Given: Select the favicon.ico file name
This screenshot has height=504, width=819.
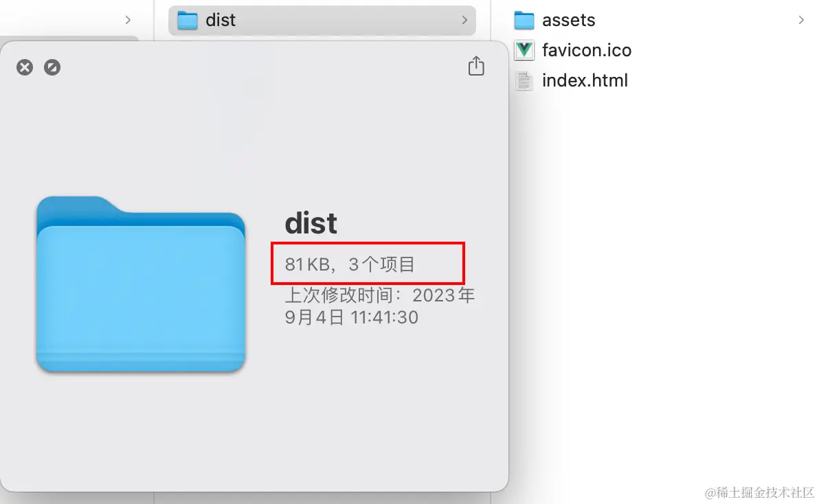Looking at the screenshot, I should click(587, 51).
